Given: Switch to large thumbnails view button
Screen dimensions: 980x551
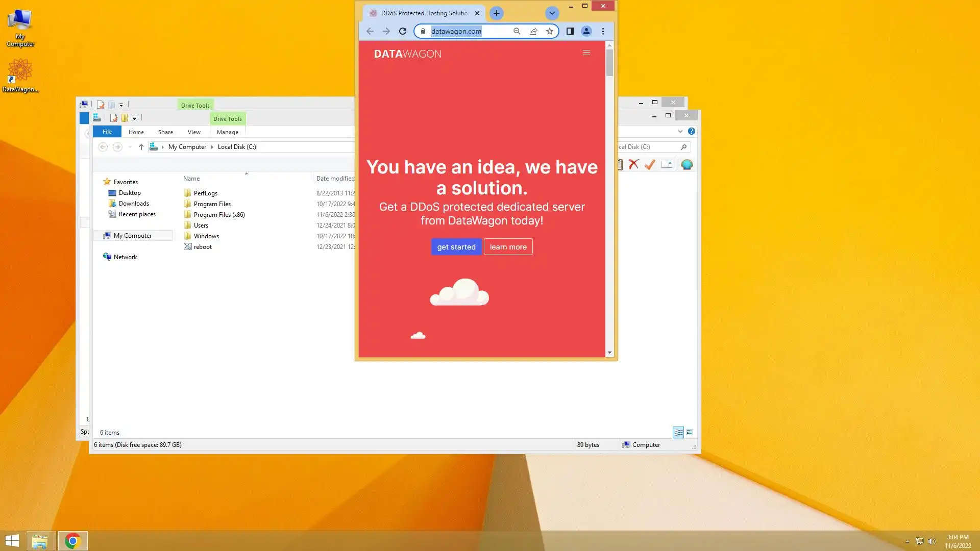Looking at the screenshot, I should pyautogui.click(x=690, y=432).
